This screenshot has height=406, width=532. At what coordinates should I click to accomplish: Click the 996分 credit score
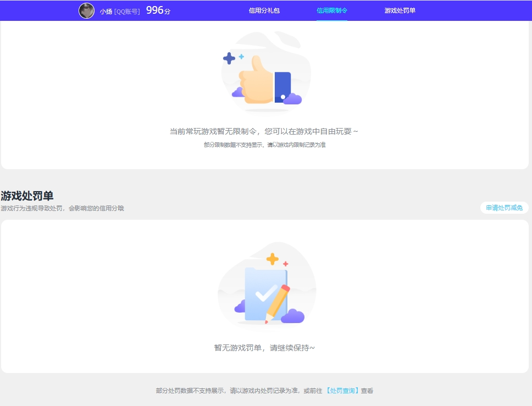pos(158,10)
